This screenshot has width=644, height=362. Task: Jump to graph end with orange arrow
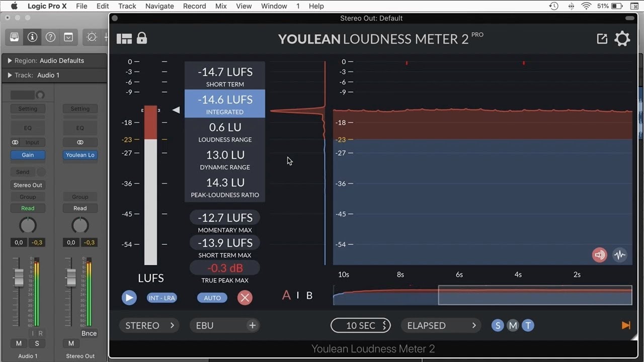[x=626, y=325]
